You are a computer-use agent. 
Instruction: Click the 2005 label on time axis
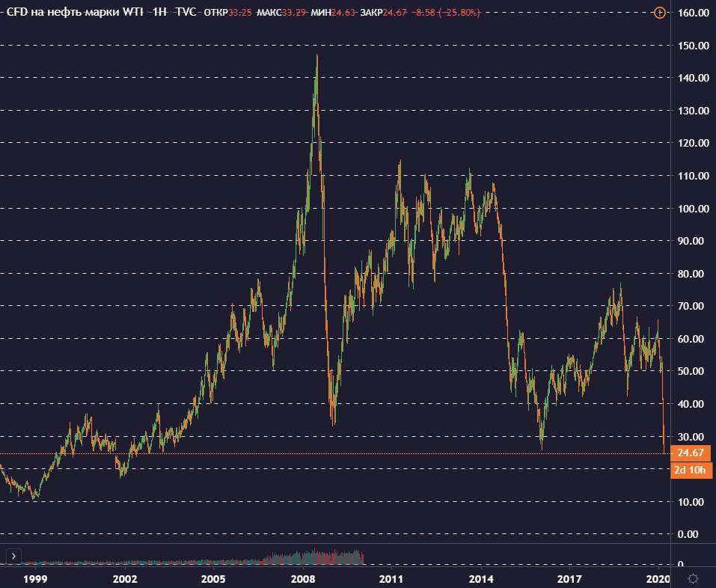pyautogui.click(x=213, y=579)
